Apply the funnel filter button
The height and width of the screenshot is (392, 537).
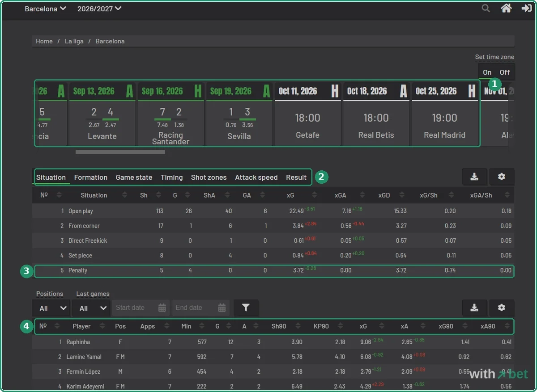246,308
